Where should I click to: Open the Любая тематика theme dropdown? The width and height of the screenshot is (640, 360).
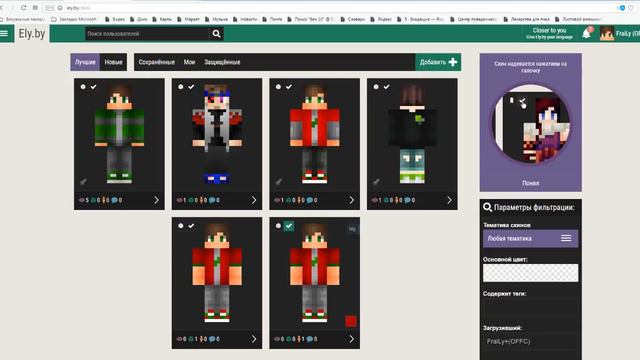(x=530, y=238)
